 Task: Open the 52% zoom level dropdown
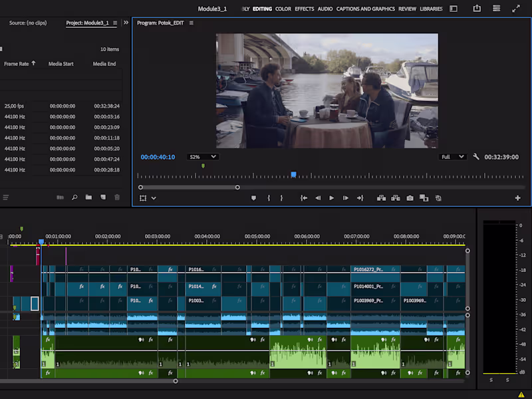pos(203,157)
